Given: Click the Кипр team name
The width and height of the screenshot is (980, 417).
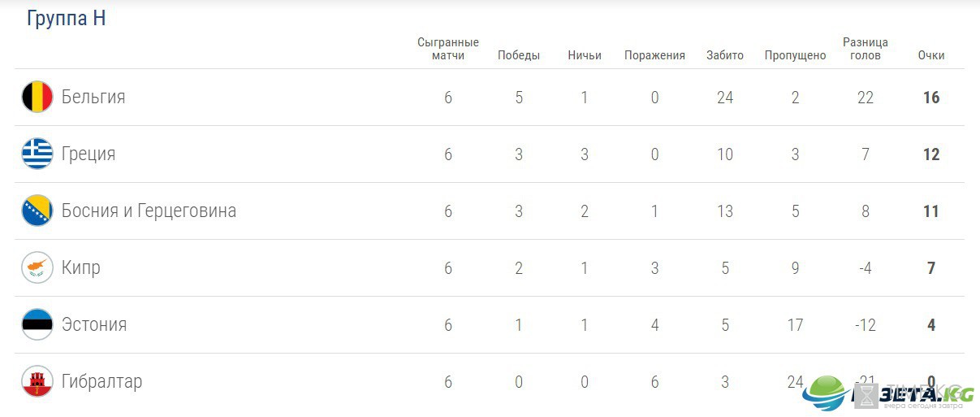Looking at the screenshot, I should 81,268.
